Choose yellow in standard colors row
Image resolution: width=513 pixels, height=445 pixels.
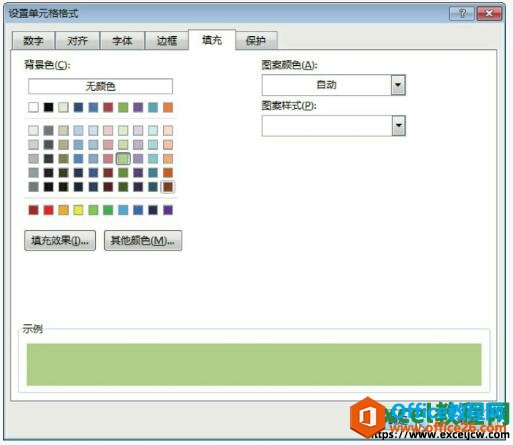point(78,210)
